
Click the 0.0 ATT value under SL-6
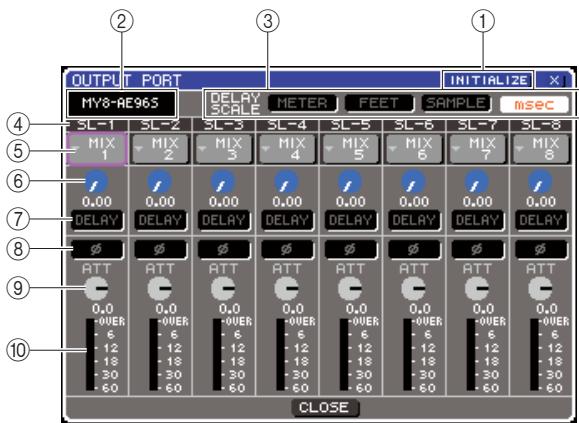(420, 308)
